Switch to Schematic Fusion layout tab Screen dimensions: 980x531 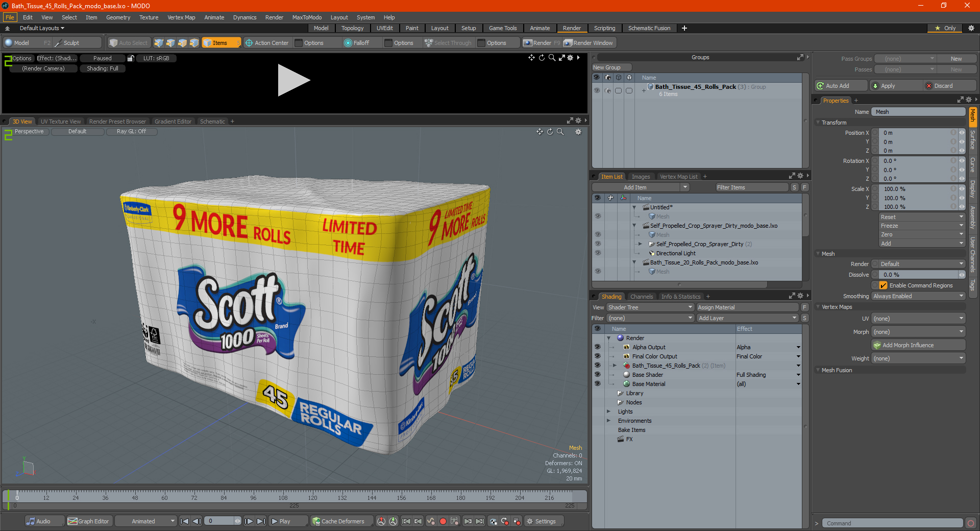[649, 28]
